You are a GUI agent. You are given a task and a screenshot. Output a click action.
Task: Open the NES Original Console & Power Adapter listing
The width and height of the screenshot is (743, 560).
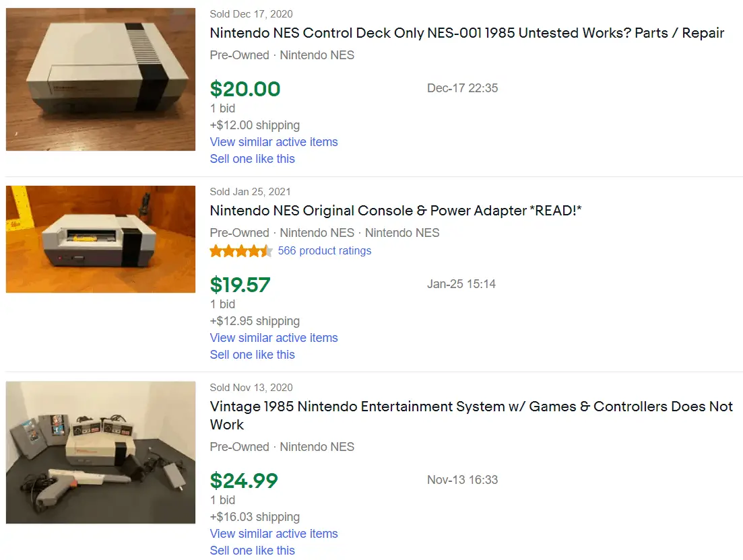click(x=395, y=210)
